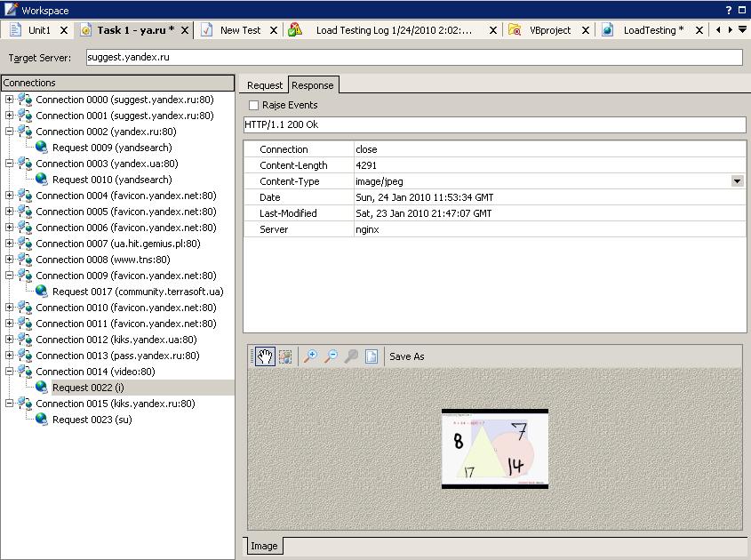This screenshot has height=560, width=751.
Task: Open the VBproject tab
Action: (x=550, y=30)
